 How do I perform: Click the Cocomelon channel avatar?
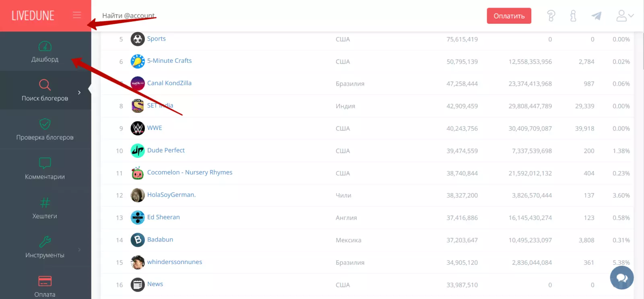138,173
